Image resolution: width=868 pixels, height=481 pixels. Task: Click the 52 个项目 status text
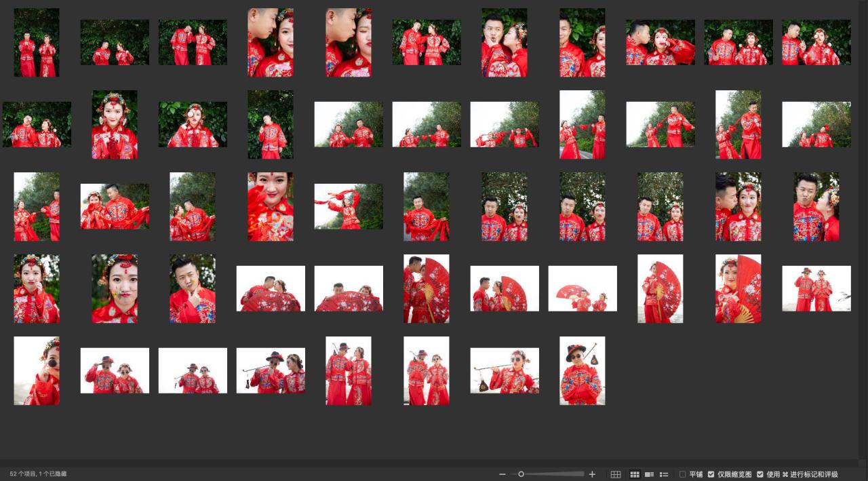[38, 474]
